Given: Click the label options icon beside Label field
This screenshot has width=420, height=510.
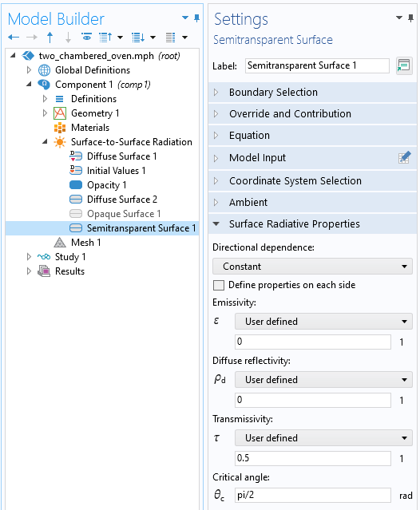Looking at the screenshot, I should 404,65.
